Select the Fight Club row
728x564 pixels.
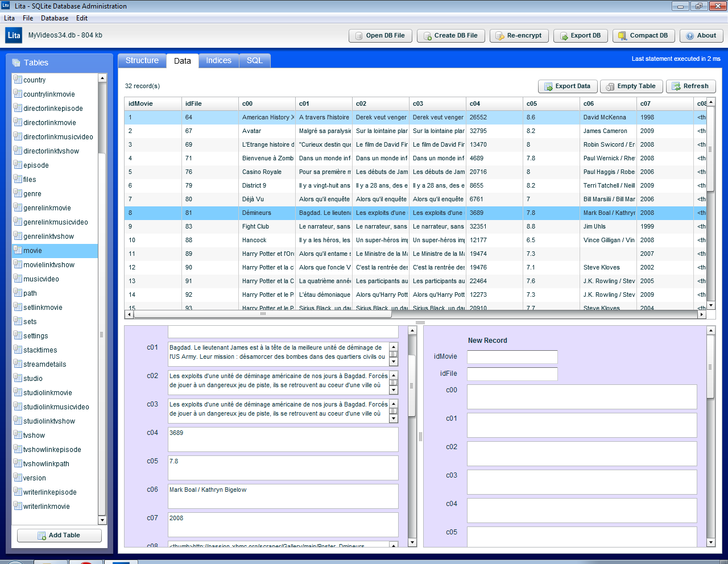(255, 226)
